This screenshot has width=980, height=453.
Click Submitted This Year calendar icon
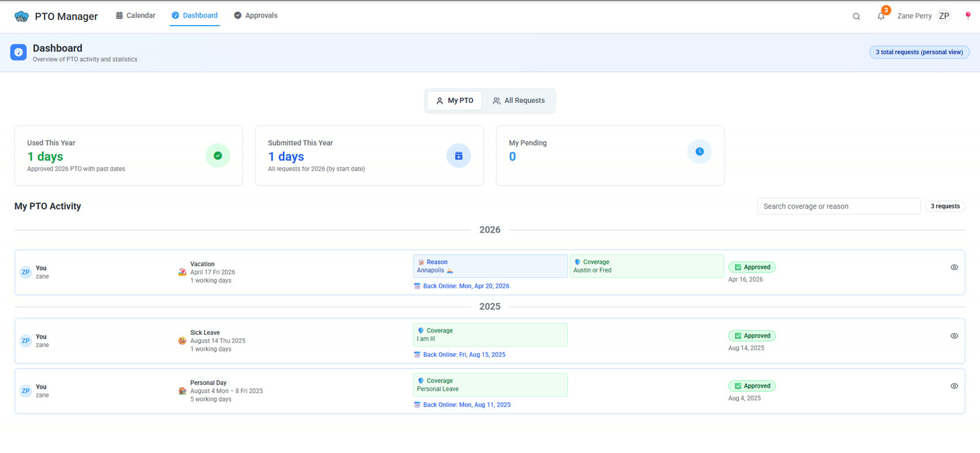(459, 155)
